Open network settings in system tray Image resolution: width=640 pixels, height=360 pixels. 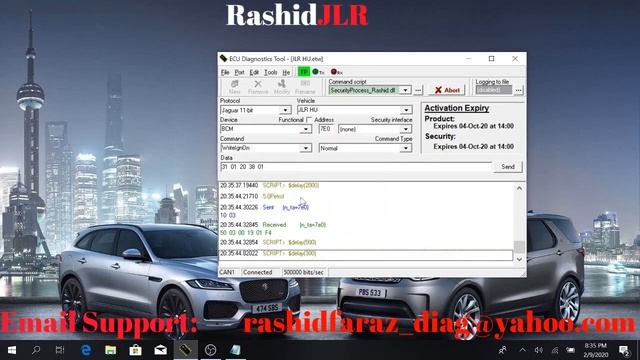(x=555, y=350)
